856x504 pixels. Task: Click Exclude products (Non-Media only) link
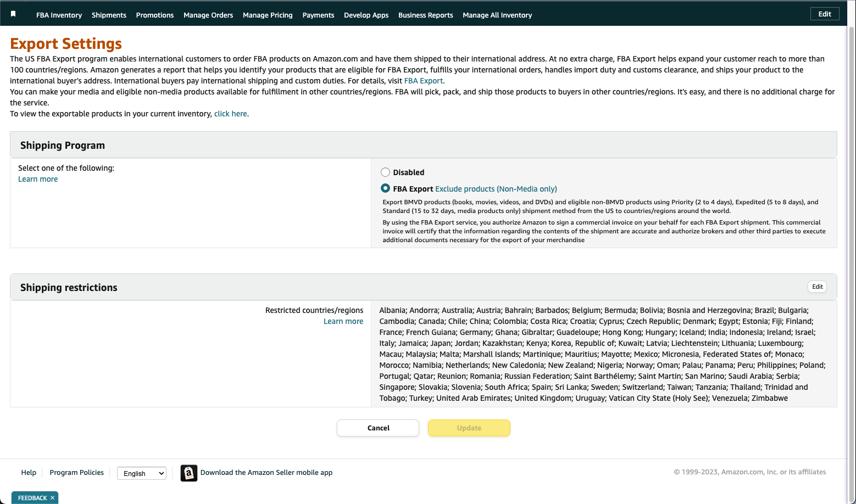(x=496, y=189)
